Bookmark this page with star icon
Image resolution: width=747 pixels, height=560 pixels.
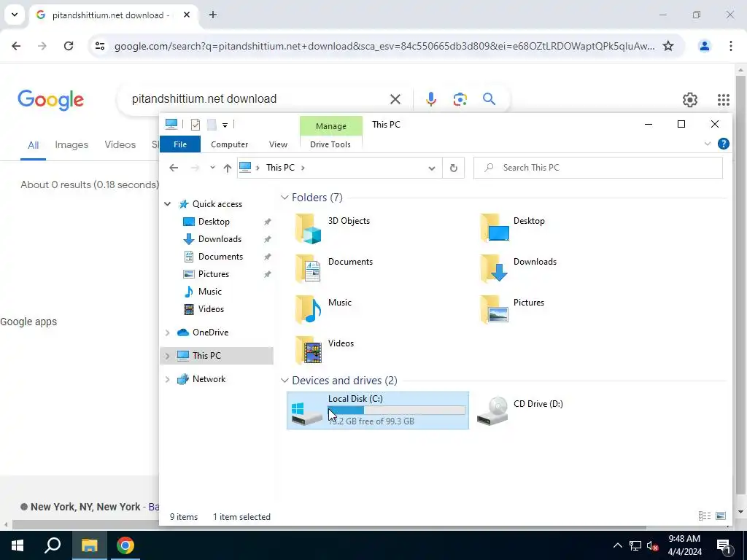pos(668,46)
